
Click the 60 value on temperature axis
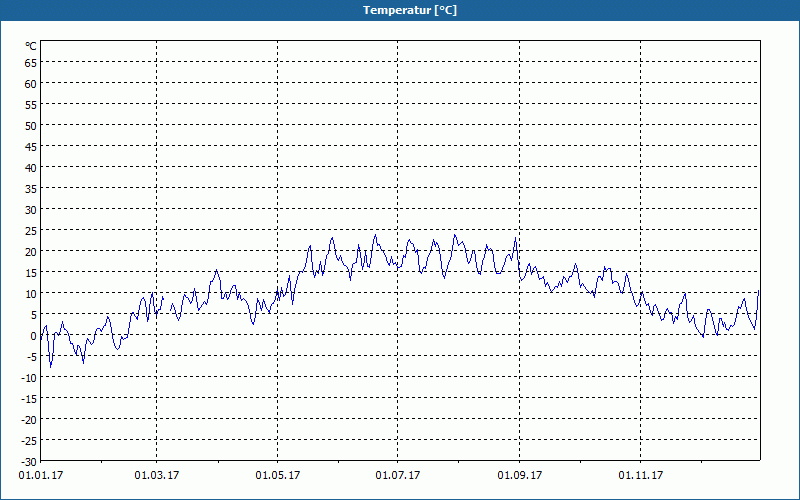[x=31, y=84]
